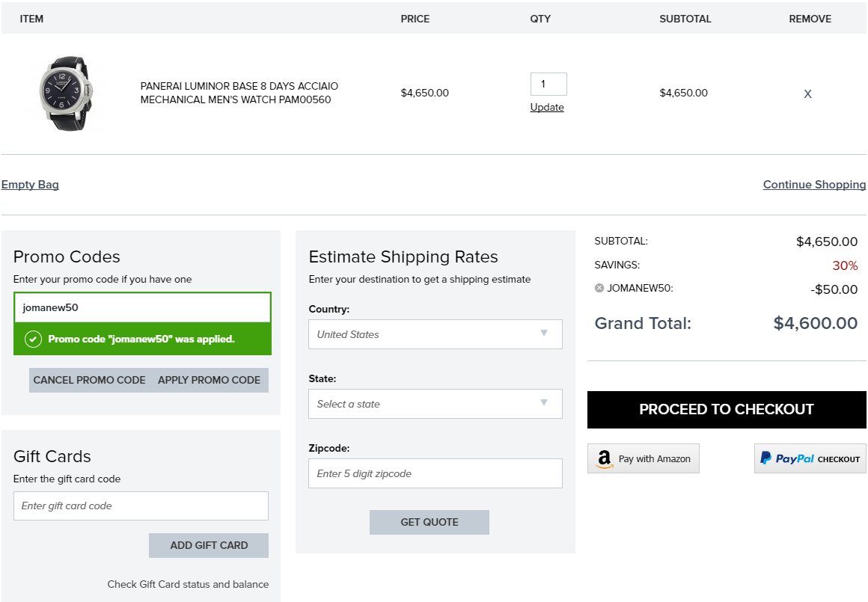This screenshot has height=602, width=868.
Task: Click the Amazon logo pay button
Action: pyautogui.click(x=644, y=458)
